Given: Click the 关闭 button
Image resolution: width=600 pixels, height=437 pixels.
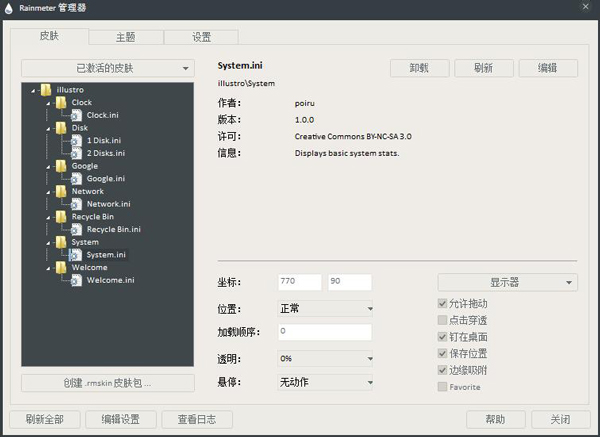Looking at the screenshot, I should pos(561,419).
